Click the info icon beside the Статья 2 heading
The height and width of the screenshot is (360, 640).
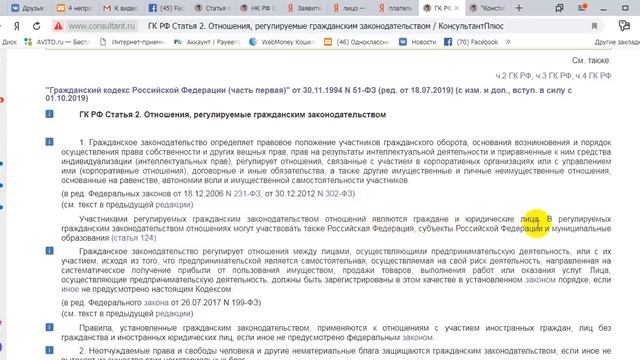point(49,114)
